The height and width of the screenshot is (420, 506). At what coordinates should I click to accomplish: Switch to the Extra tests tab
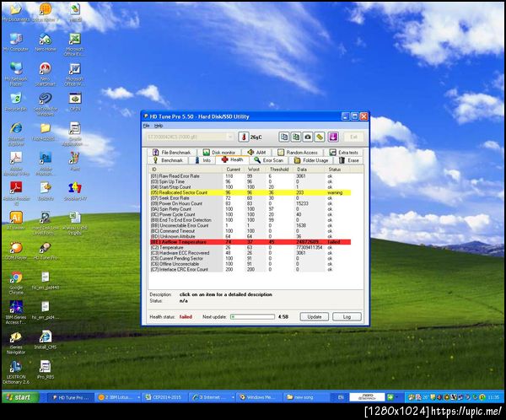coord(344,153)
